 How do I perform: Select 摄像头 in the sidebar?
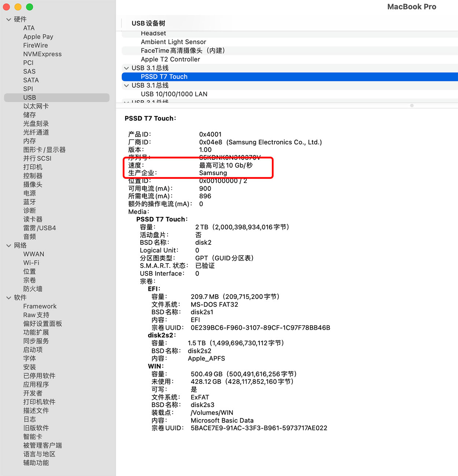[x=33, y=185]
